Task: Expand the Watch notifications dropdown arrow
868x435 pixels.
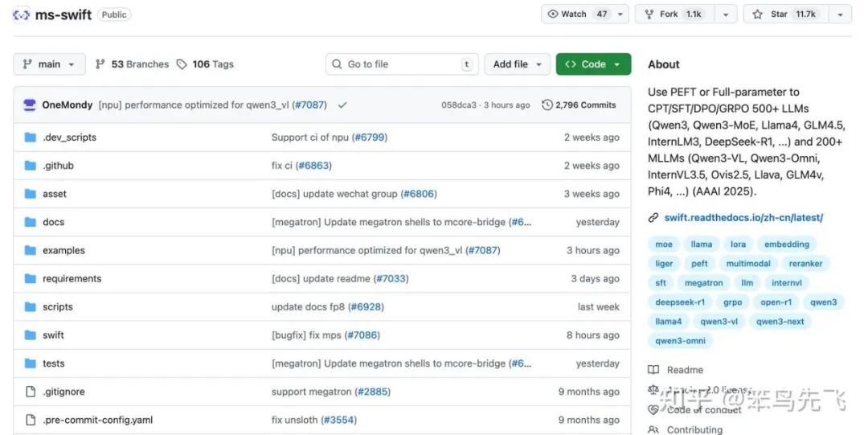Action: pos(620,14)
